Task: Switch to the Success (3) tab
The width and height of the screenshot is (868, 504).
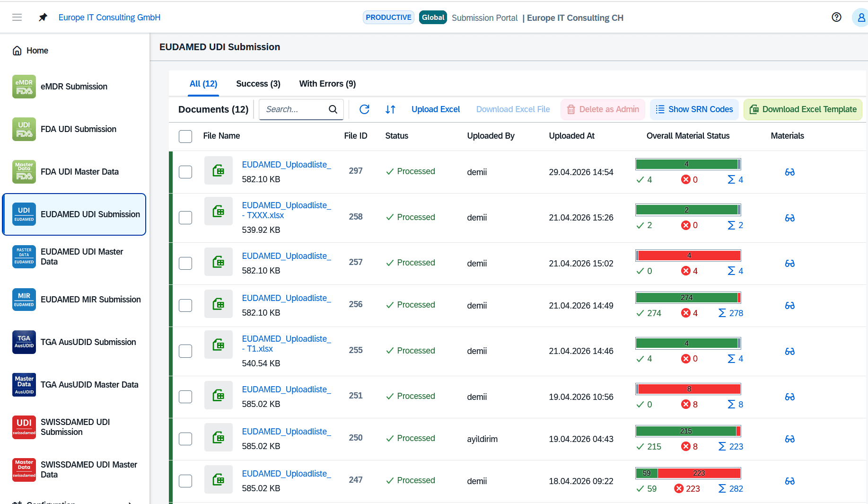Action: click(258, 84)
